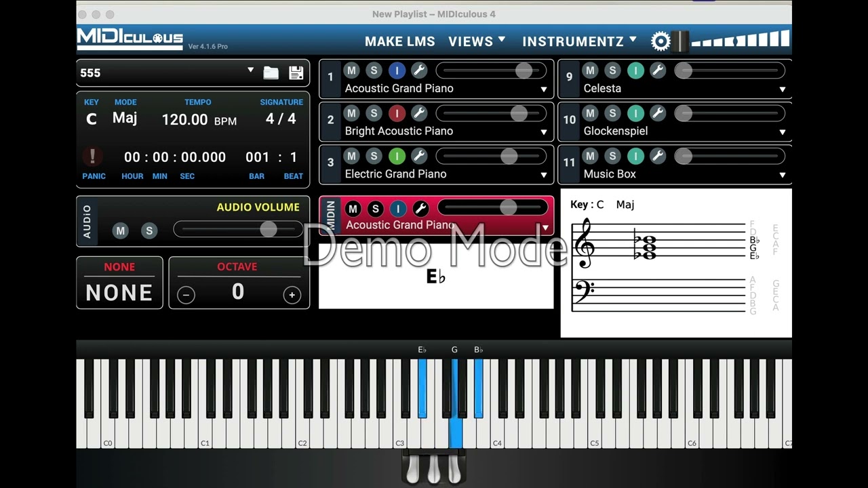Expand the 555 playlist dropdown
The image size is (868, 488).
pyautogui.click(x=250, y=70)
